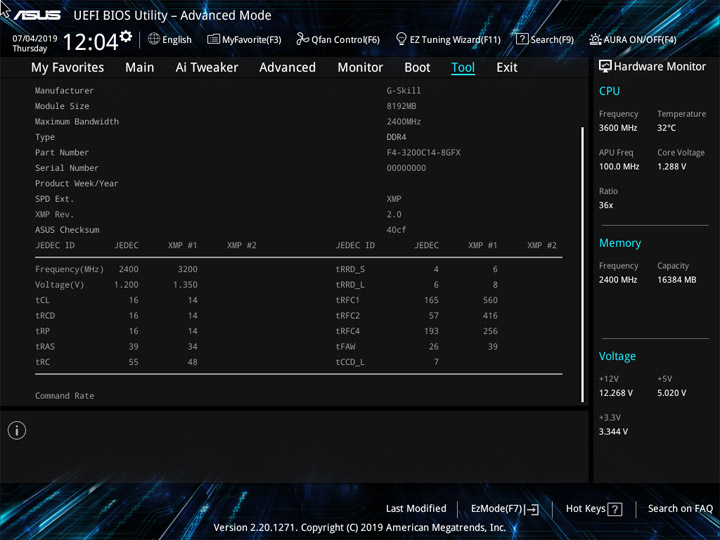Screen dimensions: 720x540
Task: Click the EzMode exit arrow icon
Action: click(532, 509)
